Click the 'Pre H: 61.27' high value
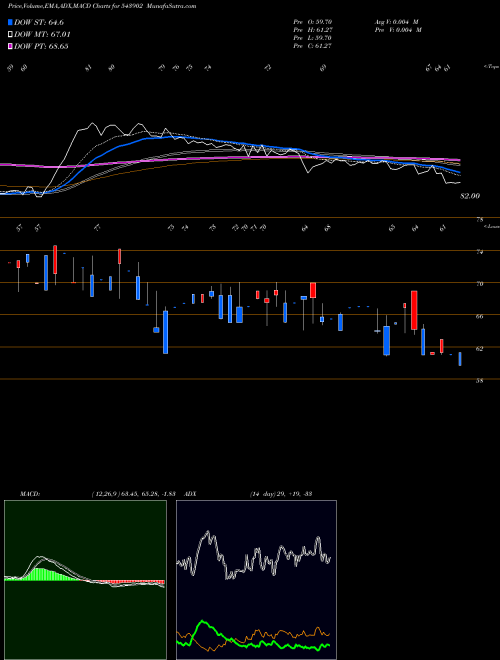 [x=314, y=30]
